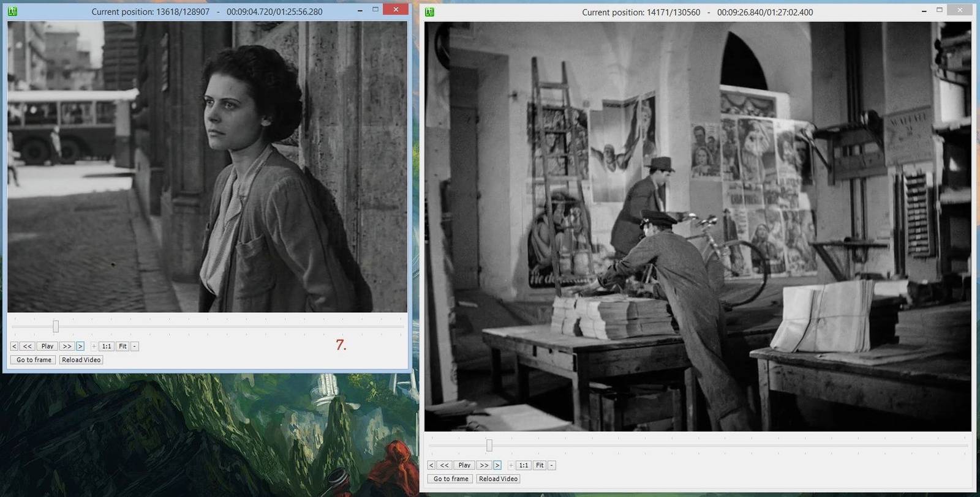Viewport: 980px width, 497px height.
Task: Step forward one frame in right window
Action: (x=497, y=465)
